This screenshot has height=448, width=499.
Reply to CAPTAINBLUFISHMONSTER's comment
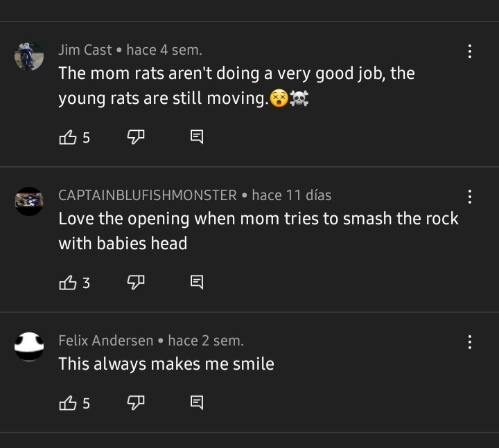click(x=197, y=283)
